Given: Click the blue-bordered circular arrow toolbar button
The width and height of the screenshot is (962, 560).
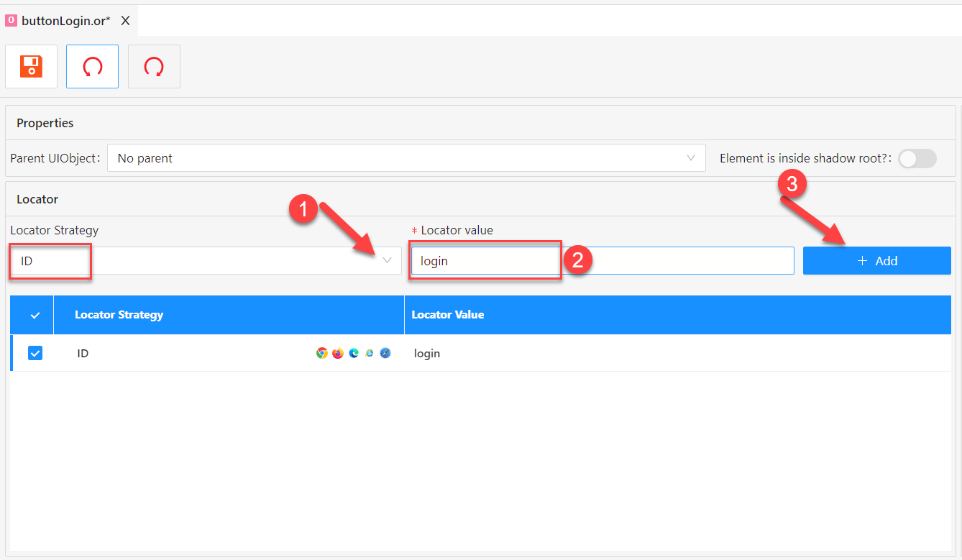Looking at the screenshot, I should 92,67.
